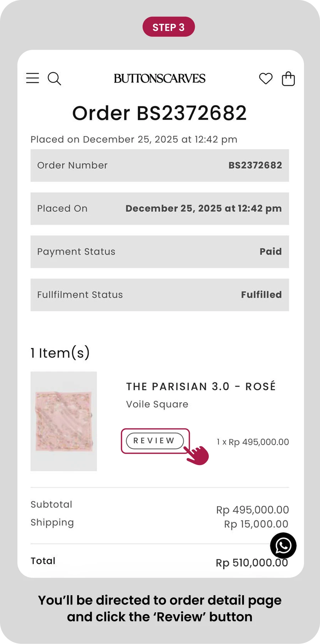Open the search magnifier icon

[54, 79]
